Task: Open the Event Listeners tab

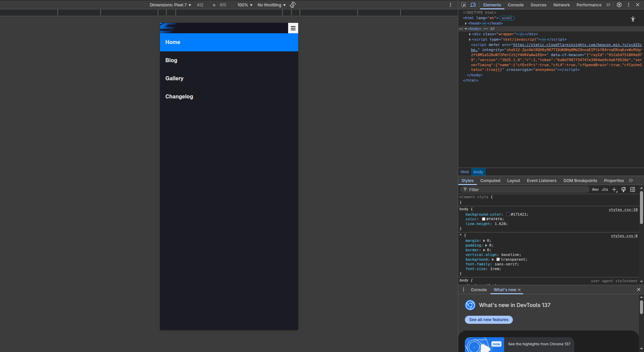Action: pyautogui.click(x=541, y=181)
